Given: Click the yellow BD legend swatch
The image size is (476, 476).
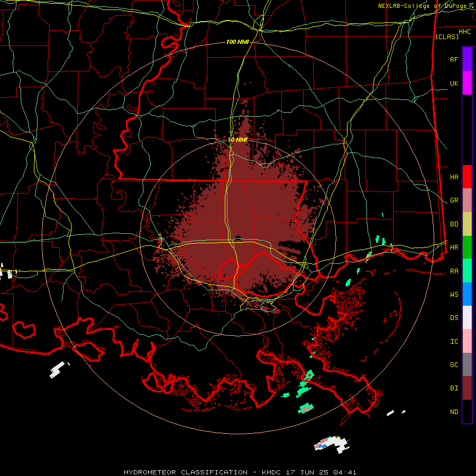Looking at the screenshot, I should click(467, 224).
